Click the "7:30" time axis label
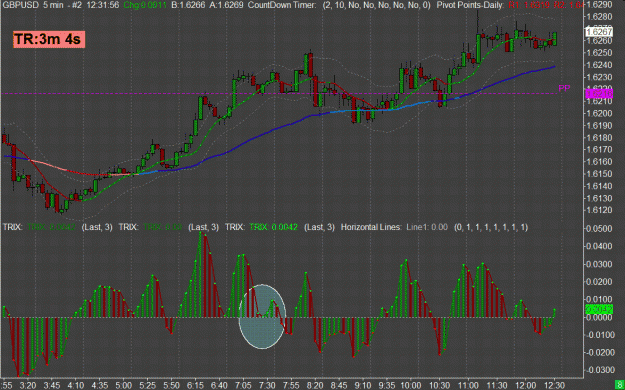 tap(267, 385)
